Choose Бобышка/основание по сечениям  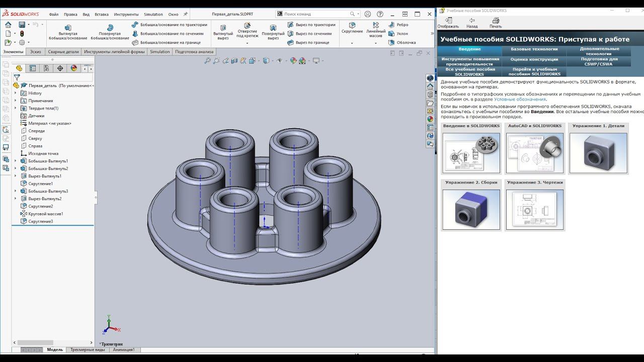(168, 34)
